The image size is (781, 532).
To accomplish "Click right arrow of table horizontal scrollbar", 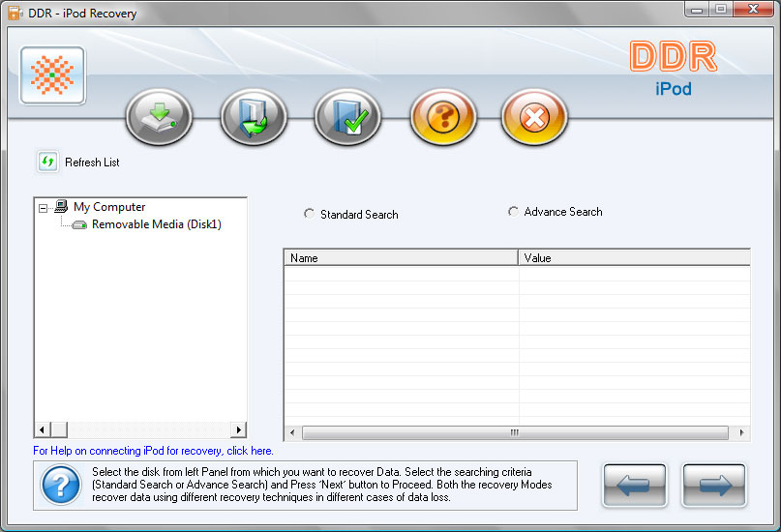I will 741,432.
